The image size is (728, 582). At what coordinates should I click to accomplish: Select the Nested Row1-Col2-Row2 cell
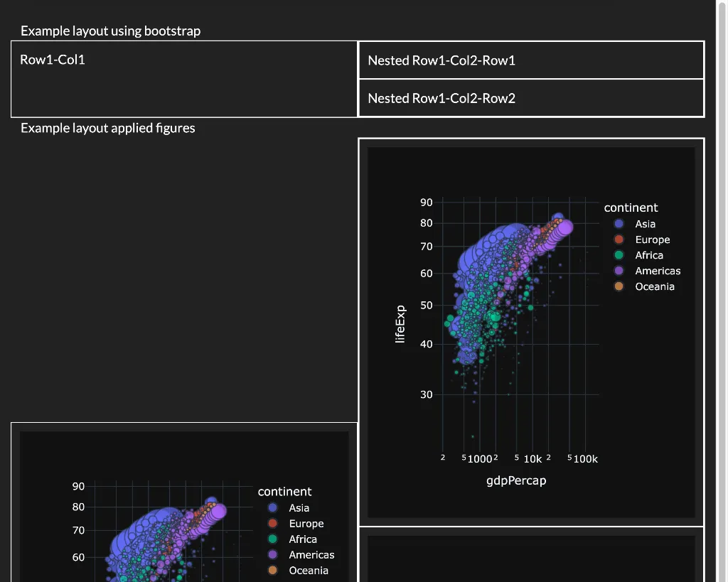coord(441,98)
